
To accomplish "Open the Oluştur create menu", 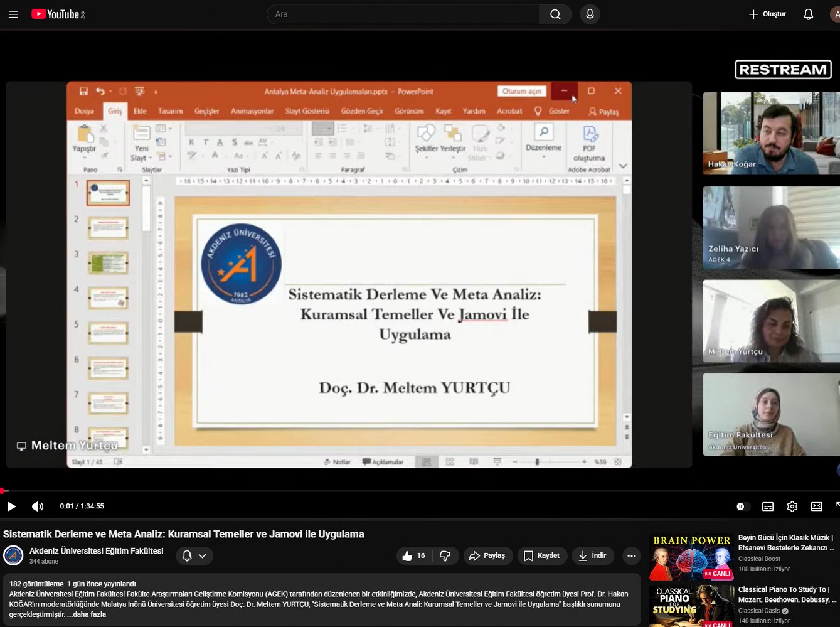I will [x=767, y=14].
